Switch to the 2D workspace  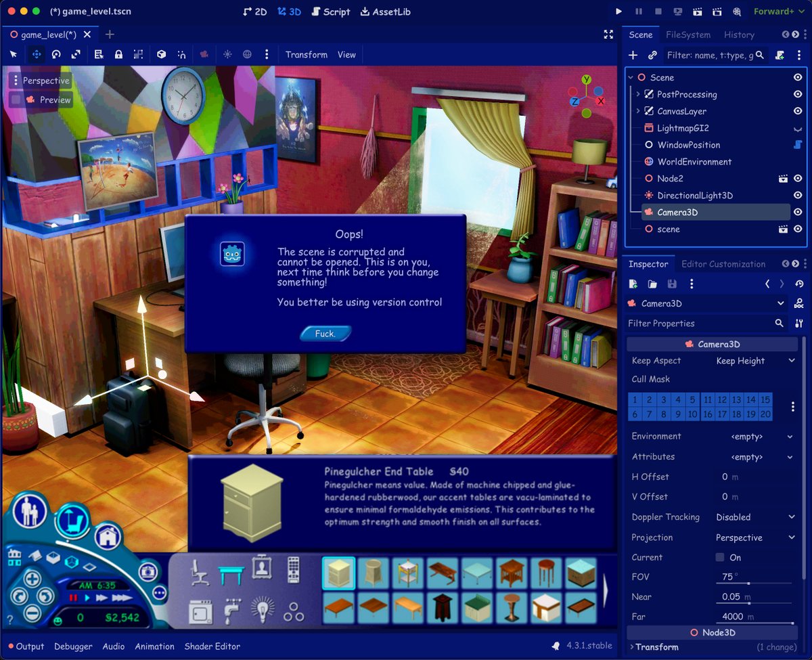click(x=255, y=12)
